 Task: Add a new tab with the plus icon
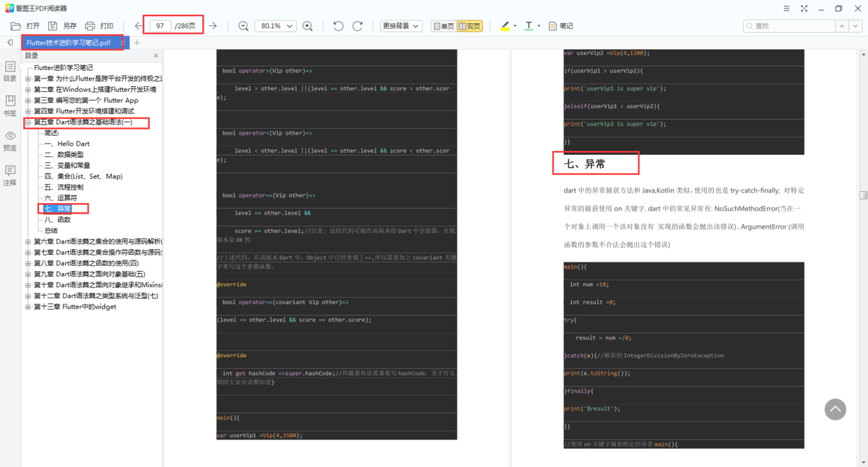click(136, 43)
